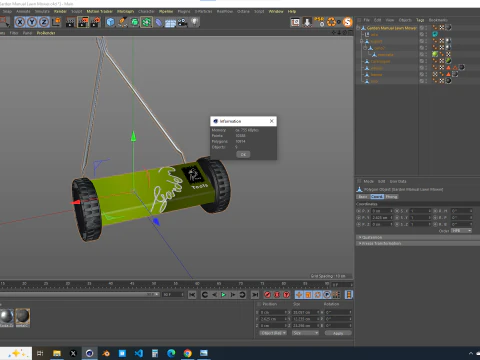Open the Motion Tracker menu
The height and width of the screenshot is (360, 480).
[100, 11]
